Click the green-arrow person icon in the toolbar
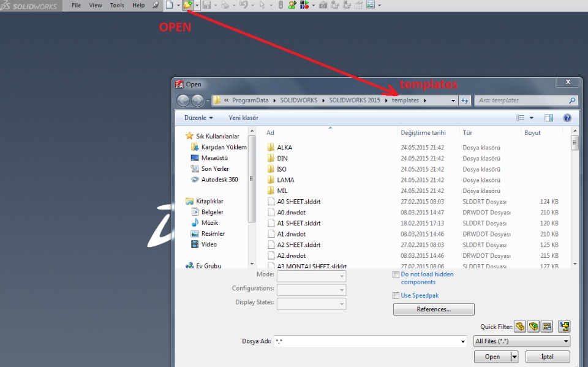This screenshot has height=367, width=588. click(293, 5)
